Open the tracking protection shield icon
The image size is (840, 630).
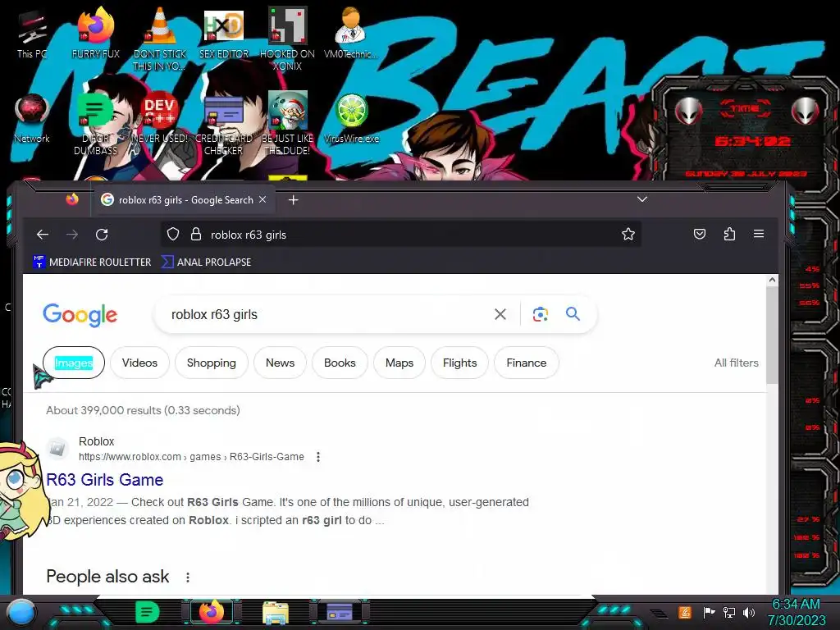173,234
